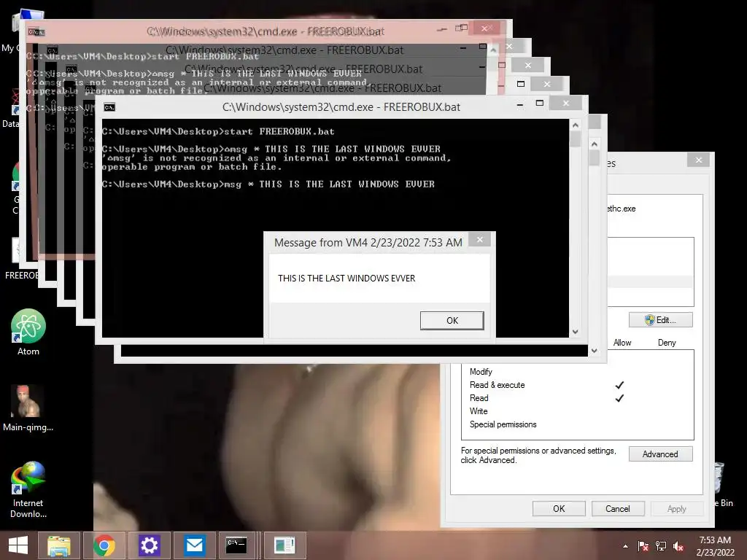Open Action Center flag tray icon

tap(643, 546)
